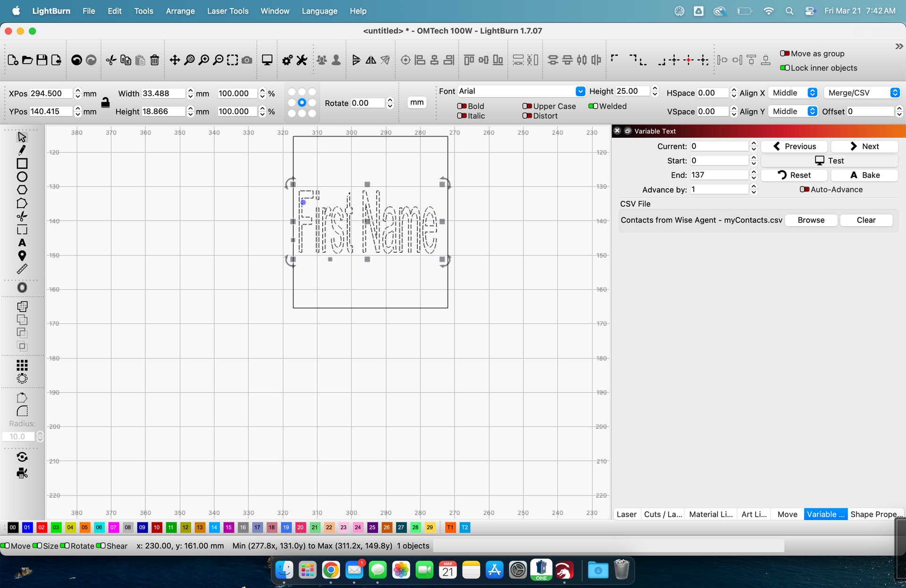Click the Open Project folder icon
The height and width of the screenshot is (588, 906).
tap(27, 60)
